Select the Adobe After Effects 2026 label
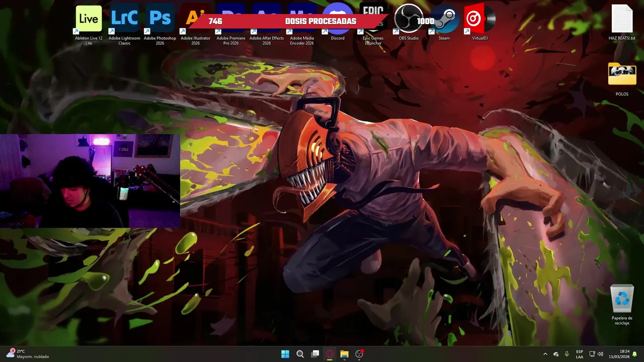 [267, 41]
